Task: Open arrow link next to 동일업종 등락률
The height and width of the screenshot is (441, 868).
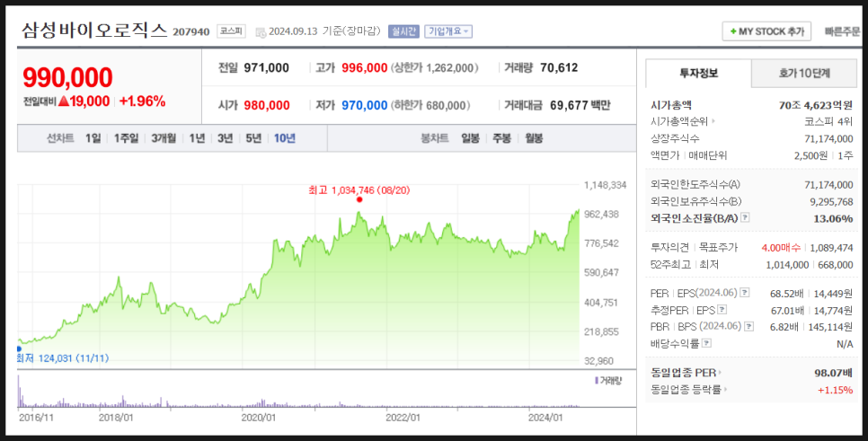Action: tap(725, 390)
